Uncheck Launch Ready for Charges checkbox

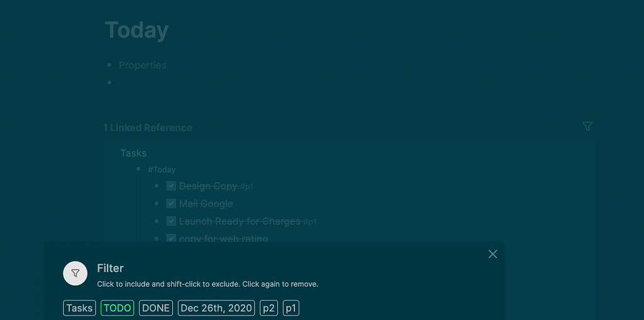171,221
